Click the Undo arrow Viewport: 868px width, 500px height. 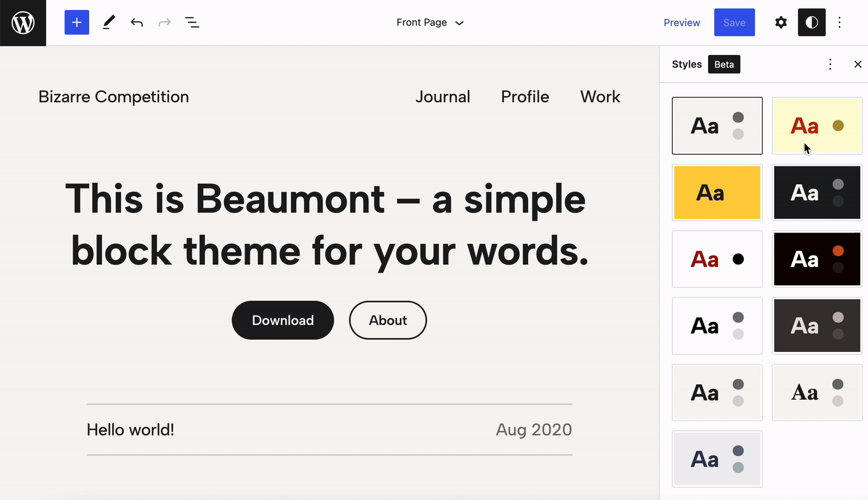pos(136,23)
